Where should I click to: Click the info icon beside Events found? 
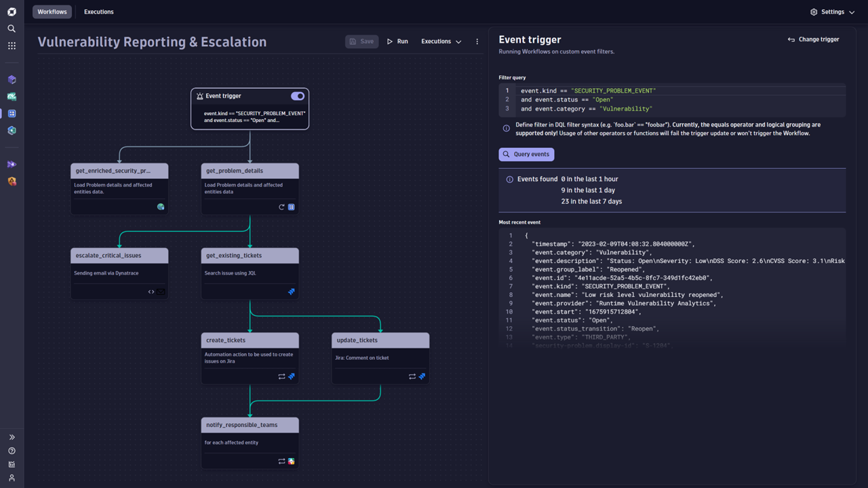[x=509, y=180]
